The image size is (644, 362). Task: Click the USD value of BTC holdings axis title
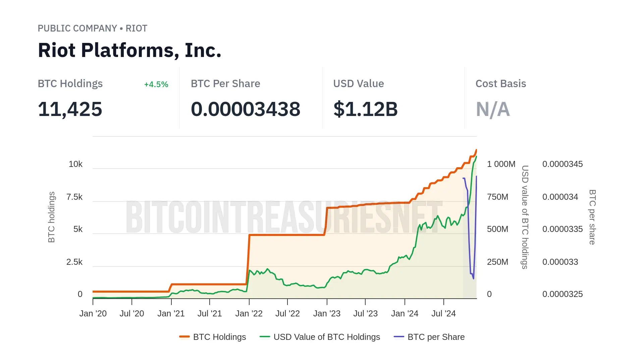(525, 217)
